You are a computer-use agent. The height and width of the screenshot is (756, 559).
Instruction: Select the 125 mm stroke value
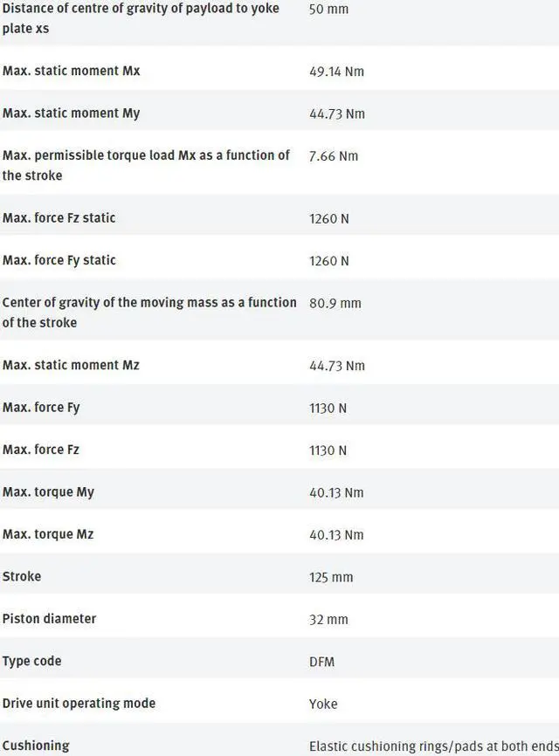tap(331, 578)
